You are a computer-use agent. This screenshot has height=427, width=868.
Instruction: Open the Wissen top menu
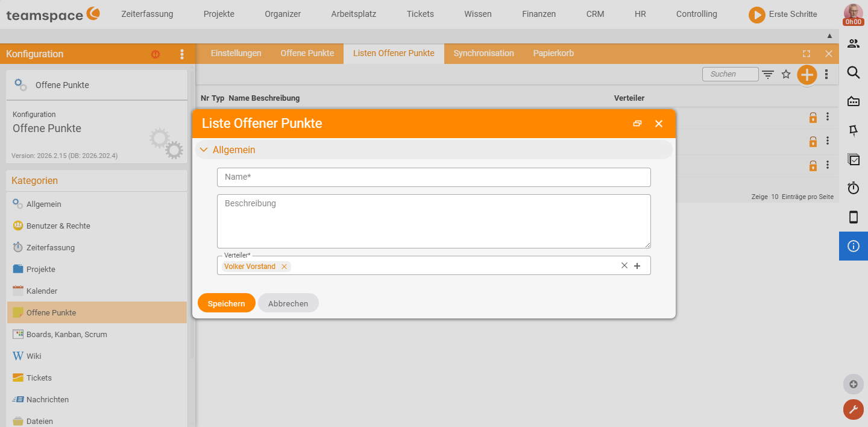pos(478,14)
